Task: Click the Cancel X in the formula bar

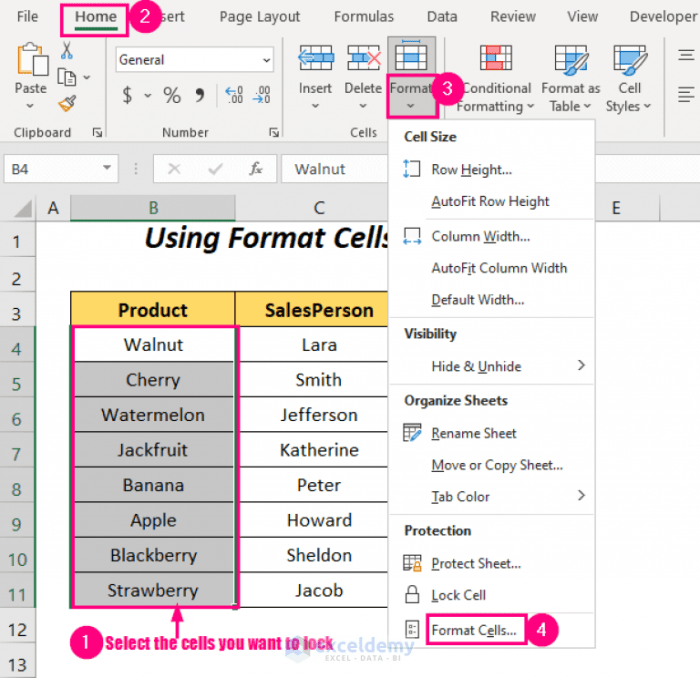Action: (x=174, y=169)
